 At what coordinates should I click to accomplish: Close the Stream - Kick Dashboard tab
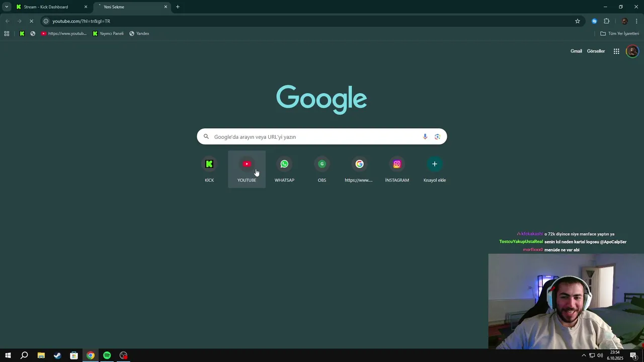tap(86, 7)
